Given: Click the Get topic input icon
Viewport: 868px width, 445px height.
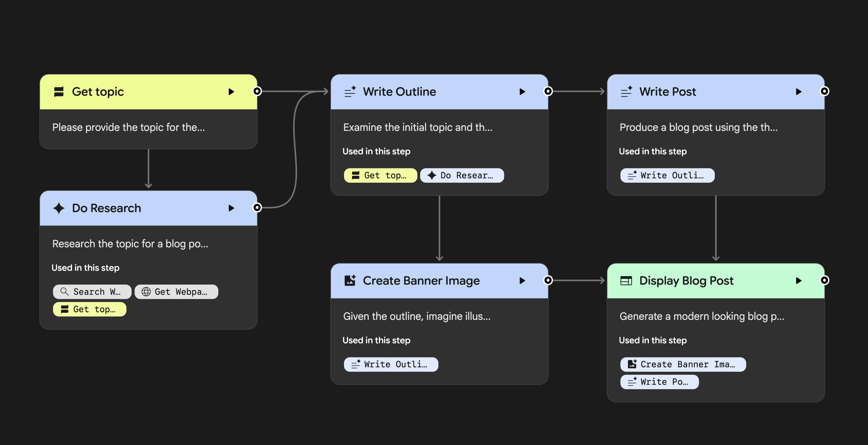Looking at the screenshot, I should point(59,92).
